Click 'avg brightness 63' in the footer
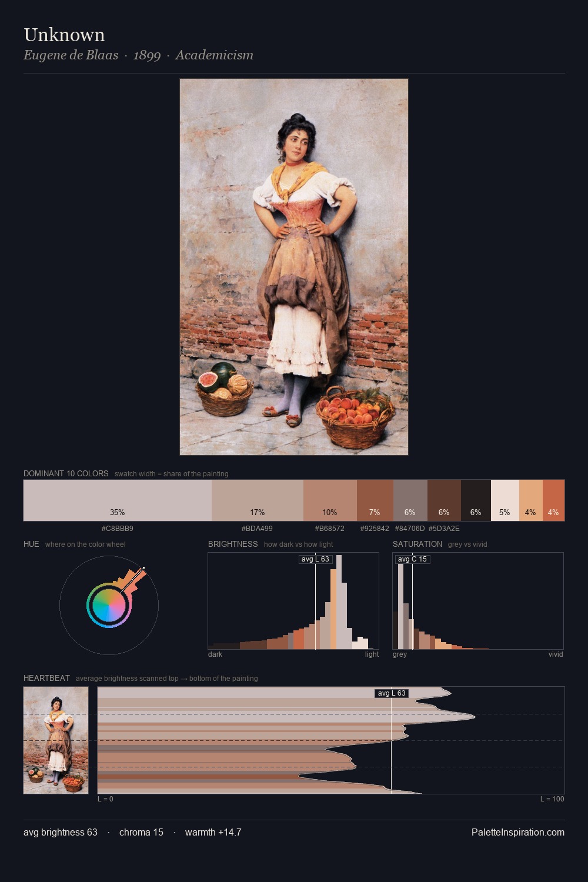 [x=61, y=832]
